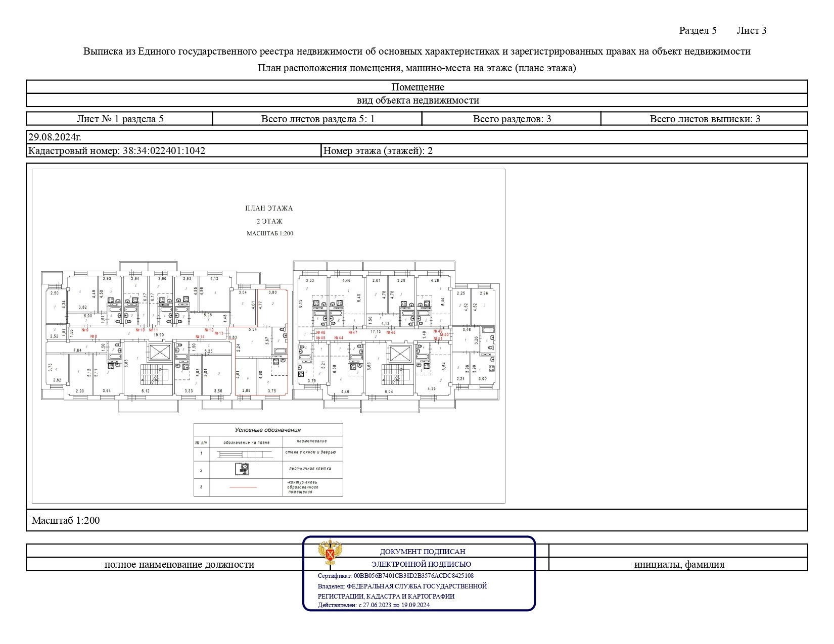Click the 'Помещение' table cell
Image resolution: width=834 pixels, height=644 pixels.
click(418, 87)
